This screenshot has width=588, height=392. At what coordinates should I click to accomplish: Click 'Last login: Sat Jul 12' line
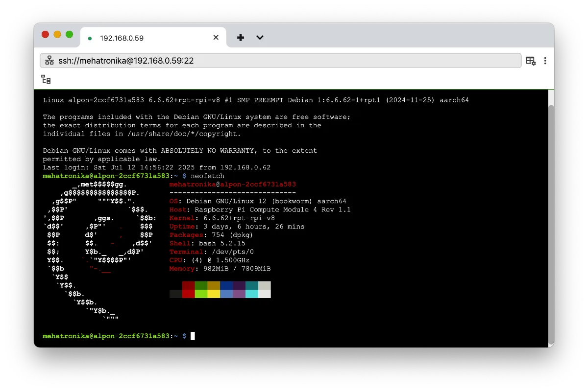click(x=157, y=167)
